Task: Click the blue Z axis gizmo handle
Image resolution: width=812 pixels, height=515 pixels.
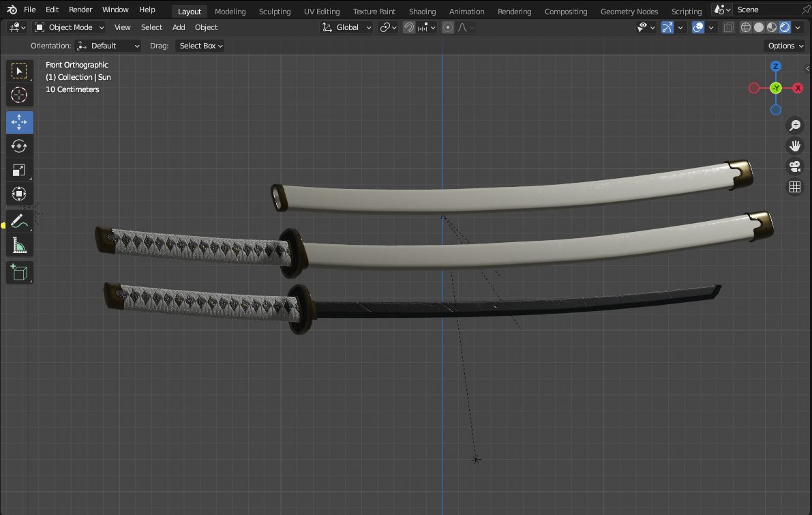Action: tap(775, 65)
